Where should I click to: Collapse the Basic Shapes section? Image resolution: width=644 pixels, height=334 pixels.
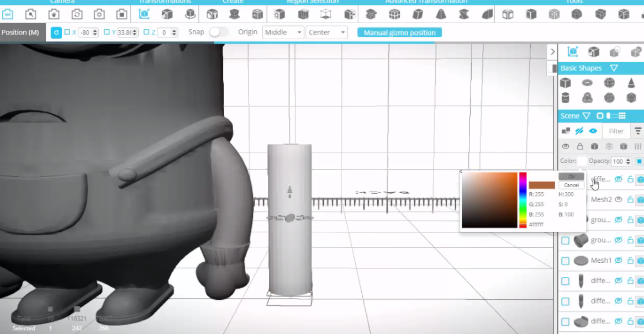pyautogui.click(x=614, y=68)
